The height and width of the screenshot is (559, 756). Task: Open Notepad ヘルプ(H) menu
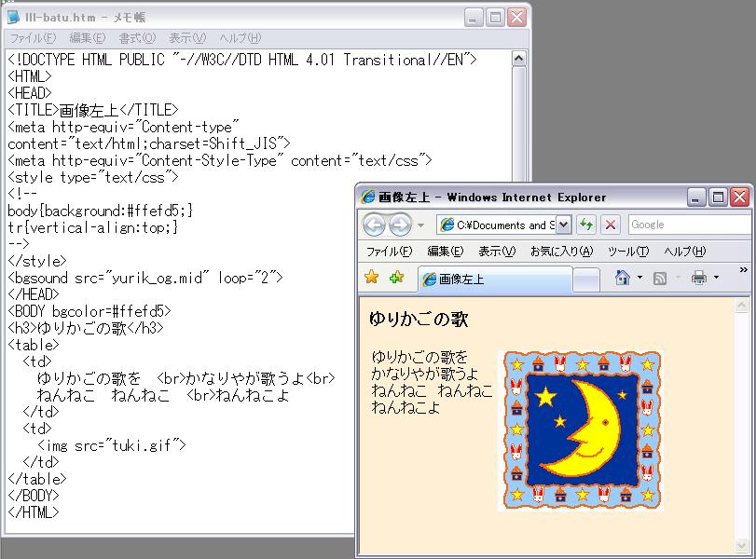240,37
